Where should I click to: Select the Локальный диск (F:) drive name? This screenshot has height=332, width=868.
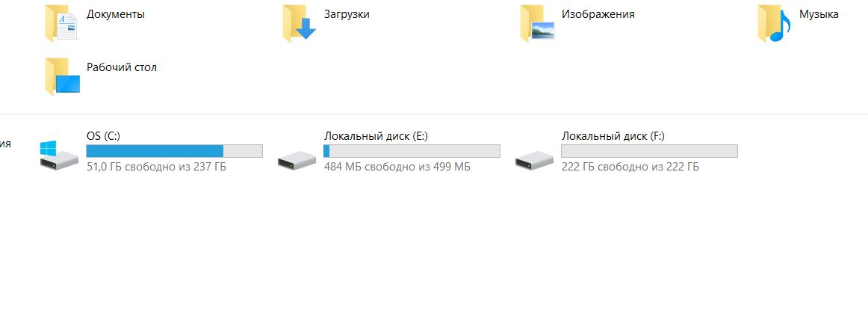point(613,136)
